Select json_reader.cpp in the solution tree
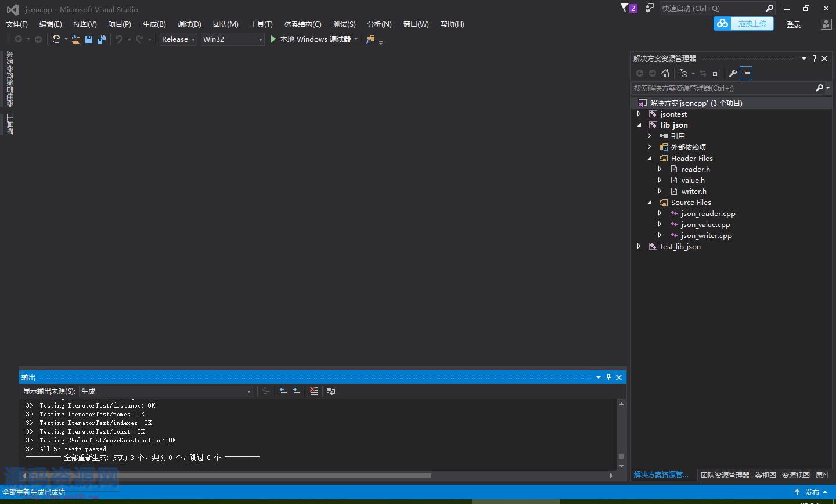Viewport: 836px width, 504px height. point(708,214)
